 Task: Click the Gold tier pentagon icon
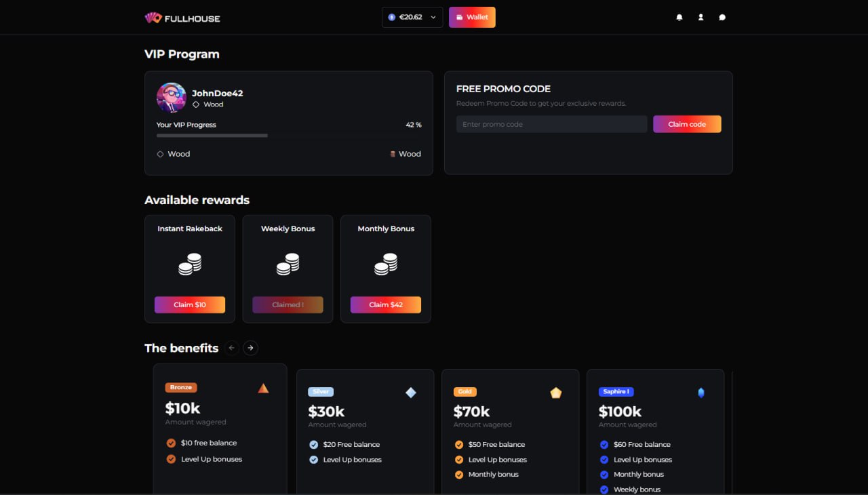[x=556, y=393]
